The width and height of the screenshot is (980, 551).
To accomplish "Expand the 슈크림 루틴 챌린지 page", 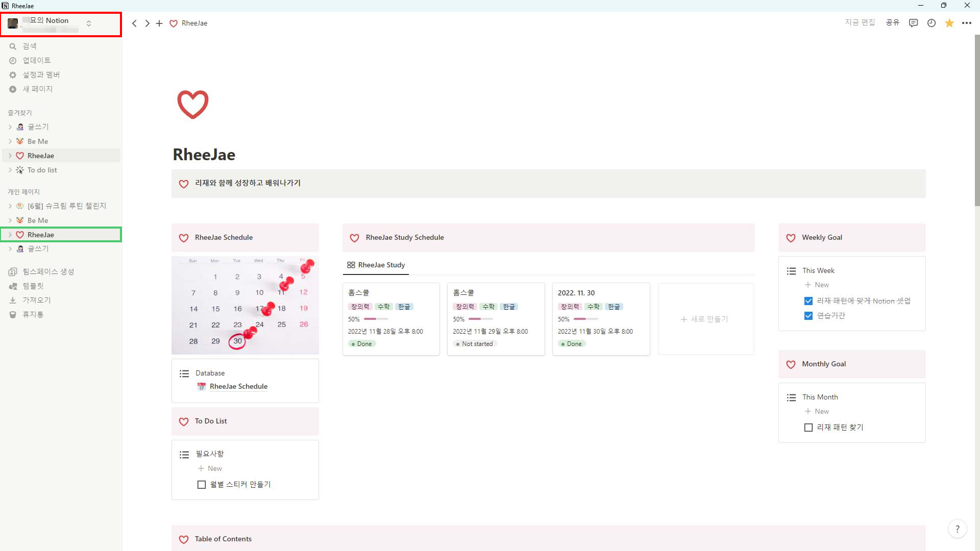I will 10,206.
